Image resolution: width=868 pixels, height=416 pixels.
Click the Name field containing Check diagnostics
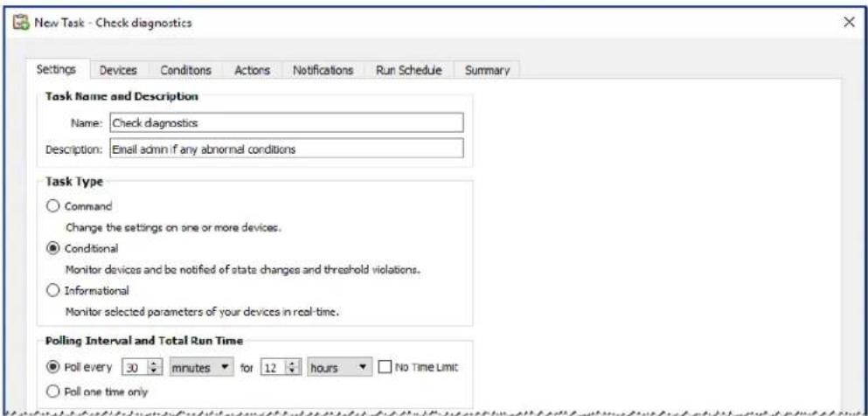click(x=287, y=123)
